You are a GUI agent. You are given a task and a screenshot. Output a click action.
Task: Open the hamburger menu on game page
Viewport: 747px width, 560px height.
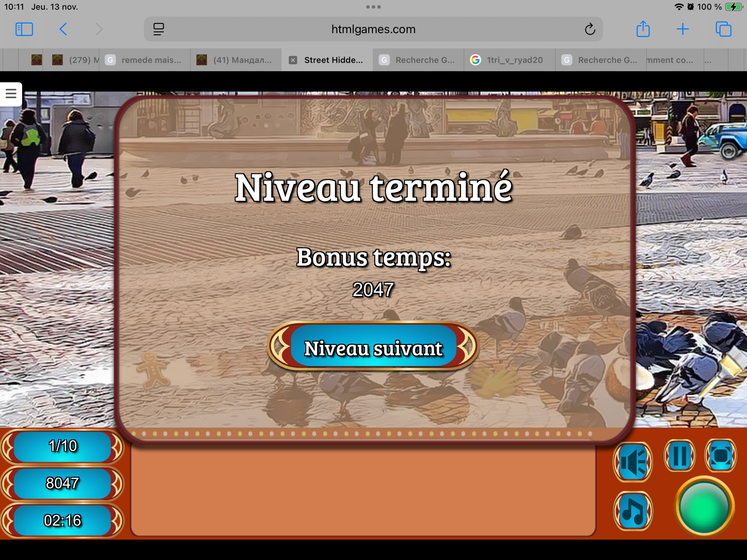11,94
